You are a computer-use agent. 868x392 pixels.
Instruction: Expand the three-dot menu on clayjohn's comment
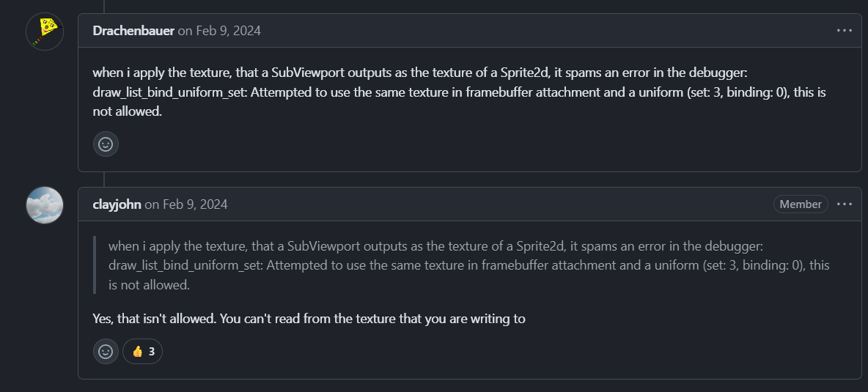(845, 204)
